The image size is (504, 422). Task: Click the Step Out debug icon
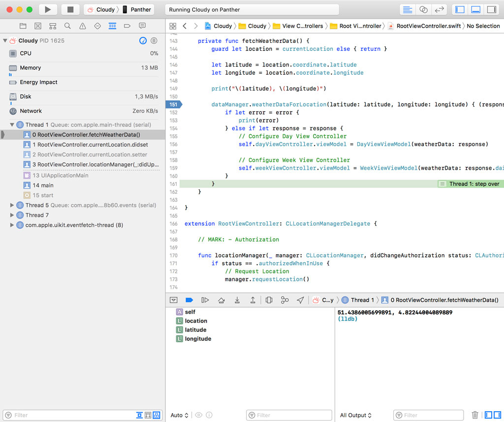coord(253,300)
